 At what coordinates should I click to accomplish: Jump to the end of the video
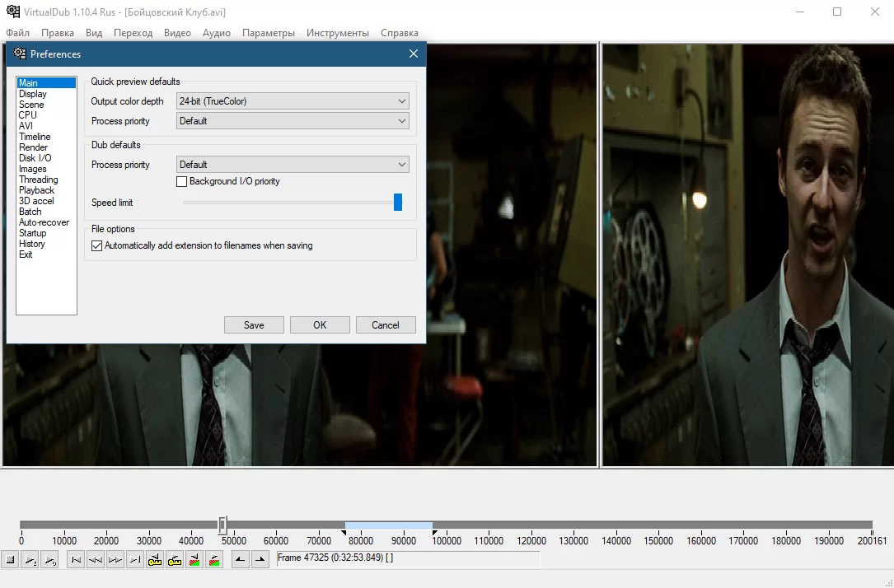[135, 560]
